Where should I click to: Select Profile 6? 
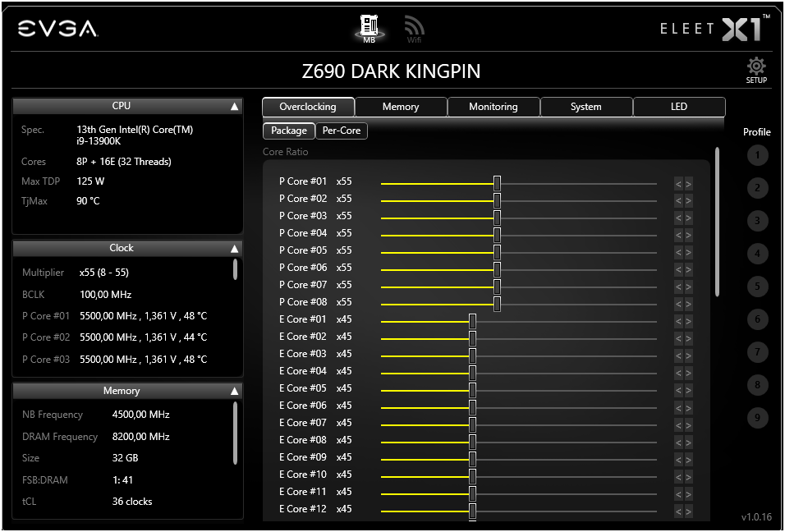[757, 319]
